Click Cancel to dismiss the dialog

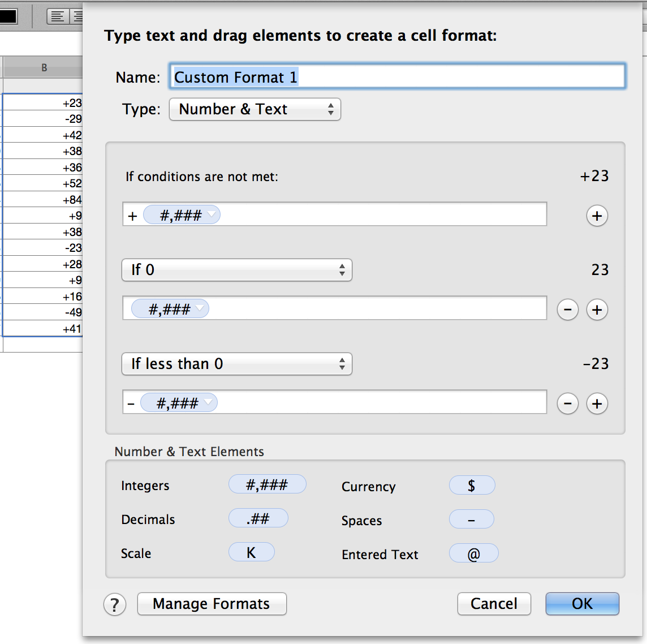click(494, 604)
